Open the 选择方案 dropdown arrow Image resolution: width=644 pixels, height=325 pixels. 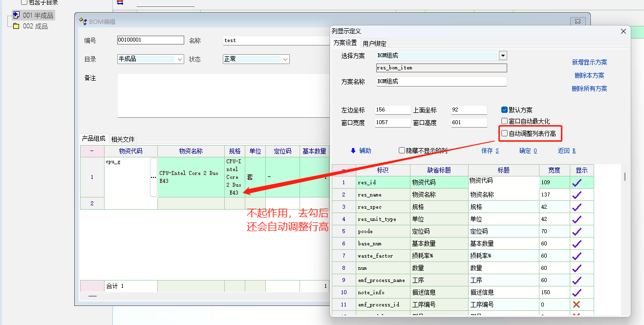click(503, 56)
